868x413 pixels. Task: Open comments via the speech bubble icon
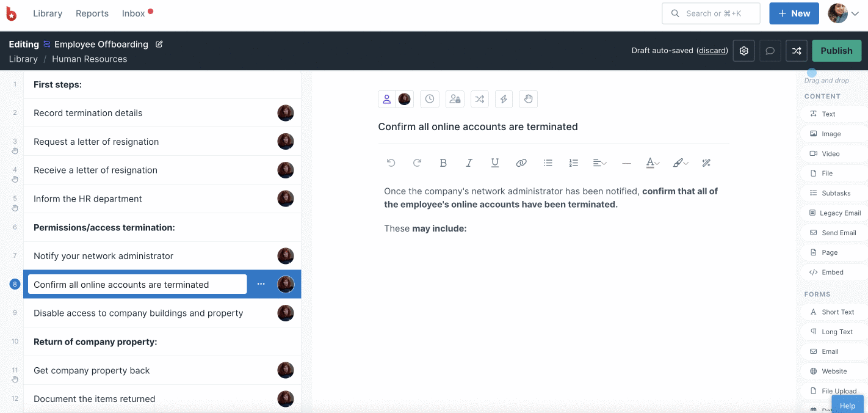coord(770,50)
